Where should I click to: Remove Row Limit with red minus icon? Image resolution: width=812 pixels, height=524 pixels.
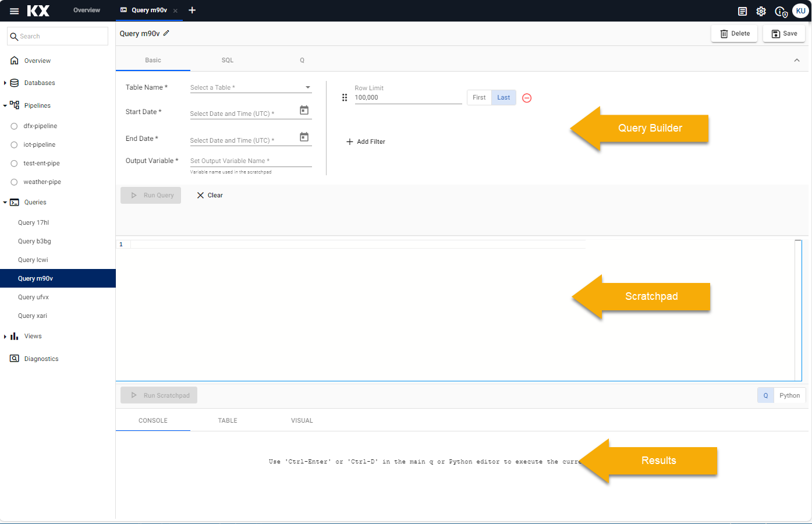click(x=527, y=98)
